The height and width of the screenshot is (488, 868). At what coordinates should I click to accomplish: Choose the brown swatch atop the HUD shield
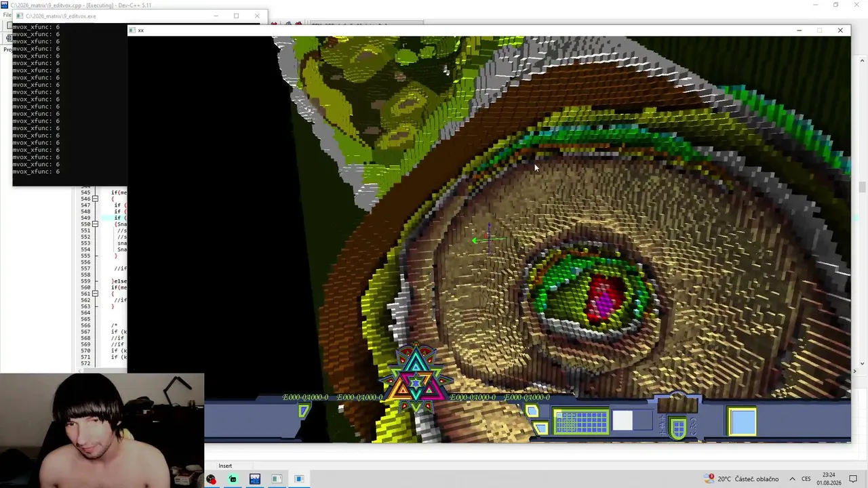677,406
